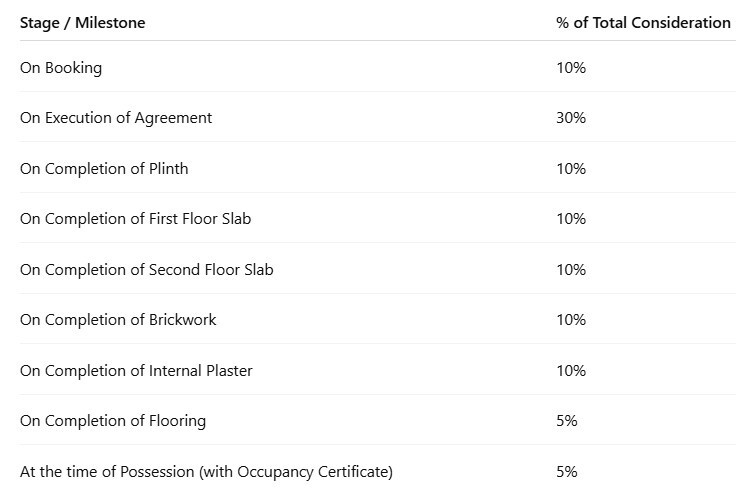
Task: Click the % of Total Consideration header
Action: [643, 23]
